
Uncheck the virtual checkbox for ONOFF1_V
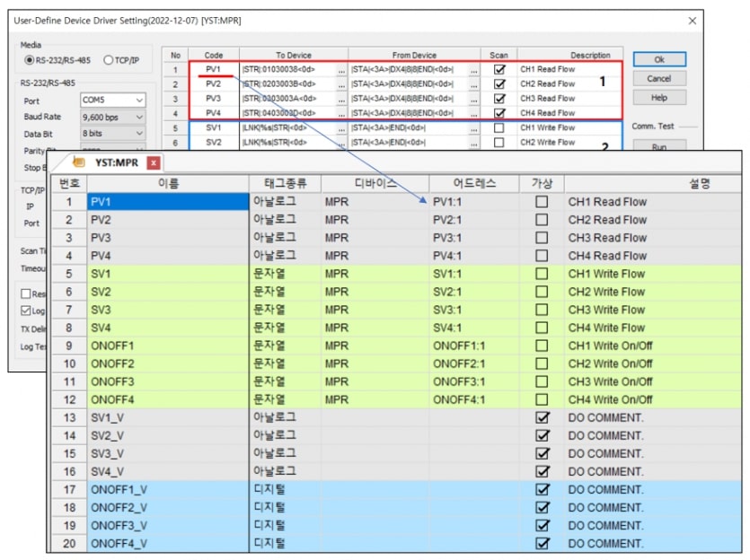point(542,490)
